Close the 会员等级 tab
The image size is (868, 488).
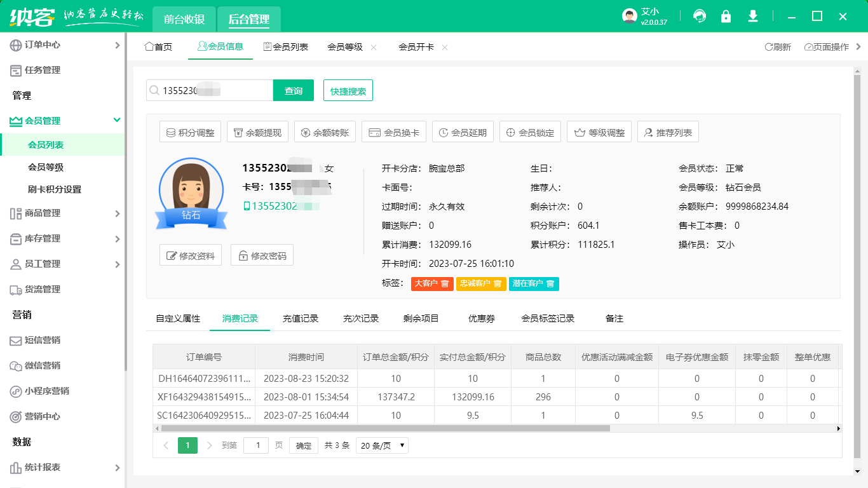(374, 48)
